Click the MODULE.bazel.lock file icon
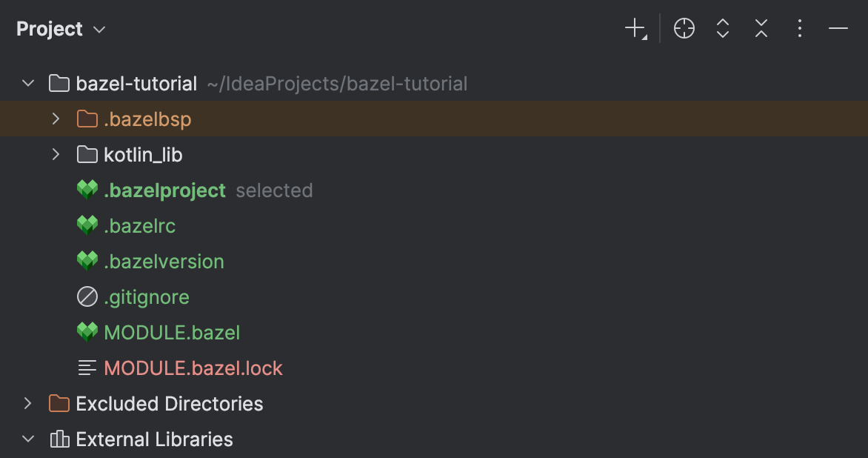This screenshot has height=458, width=868. point(87,368)
